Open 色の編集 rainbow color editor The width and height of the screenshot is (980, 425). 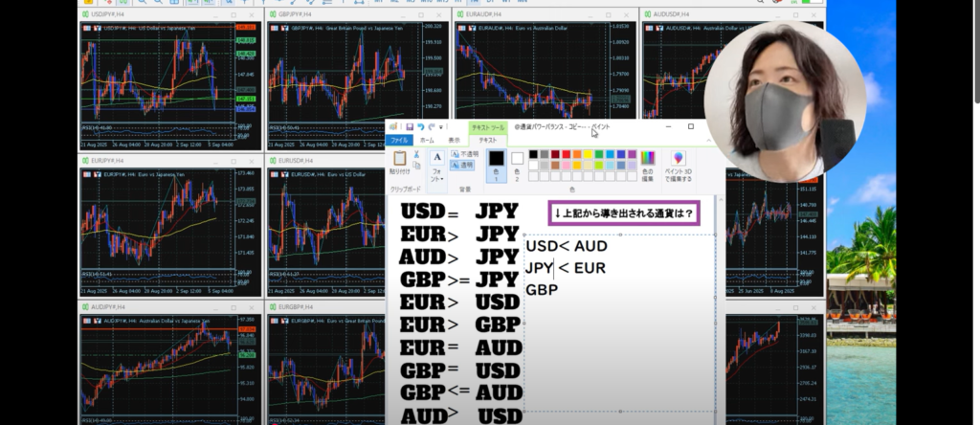(x=648, y=158)
